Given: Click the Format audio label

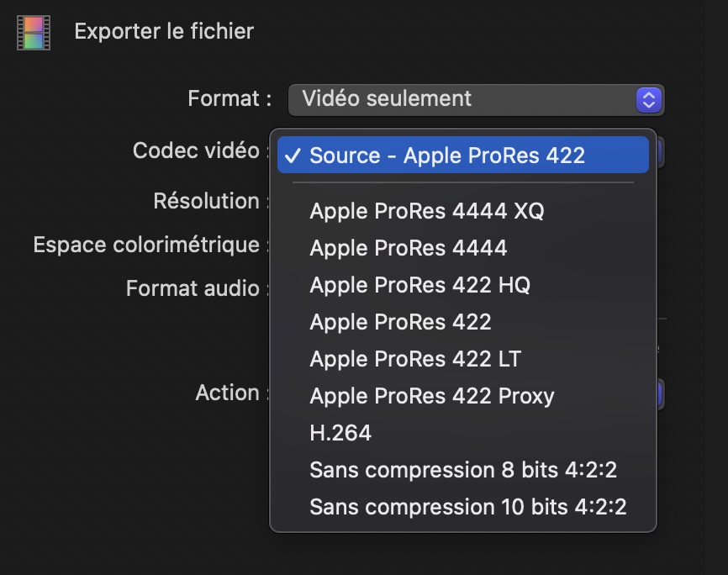Looking at the screenshot, I should click(193, 289).
